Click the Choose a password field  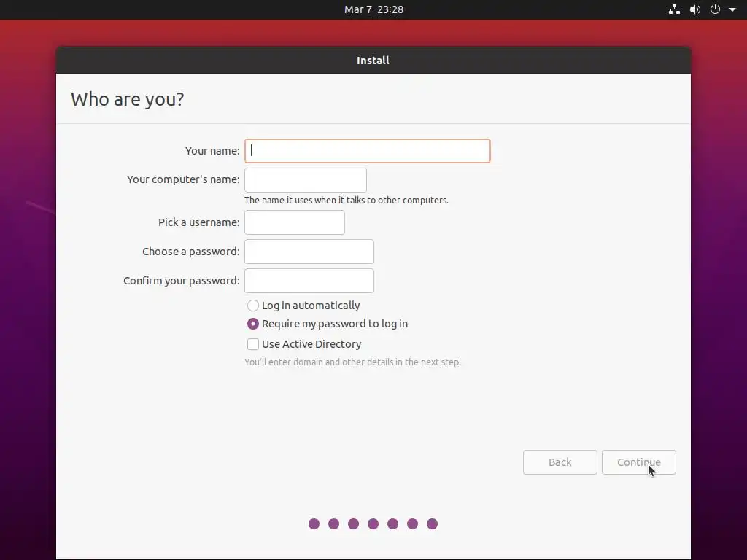pos(309,252)
